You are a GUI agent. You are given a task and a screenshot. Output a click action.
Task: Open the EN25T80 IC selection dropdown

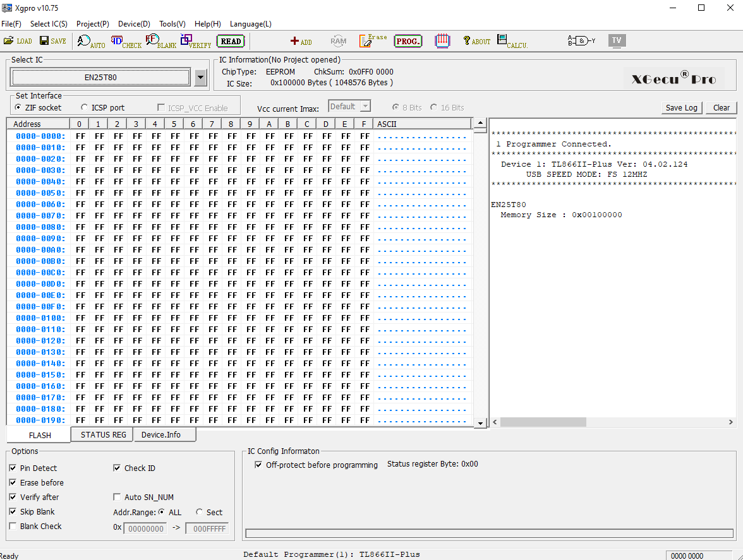point(200,77)
